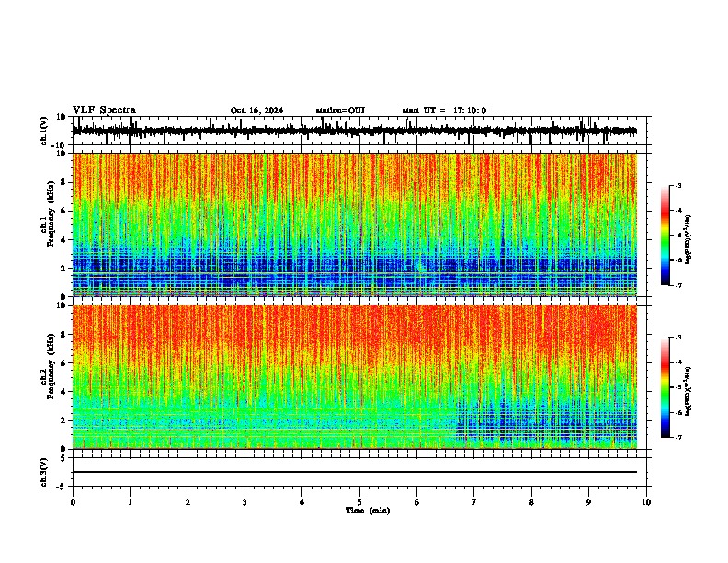Click the "-3" label on ch.1 color bar
Screen dimensions: 728x563
point(677,186)
